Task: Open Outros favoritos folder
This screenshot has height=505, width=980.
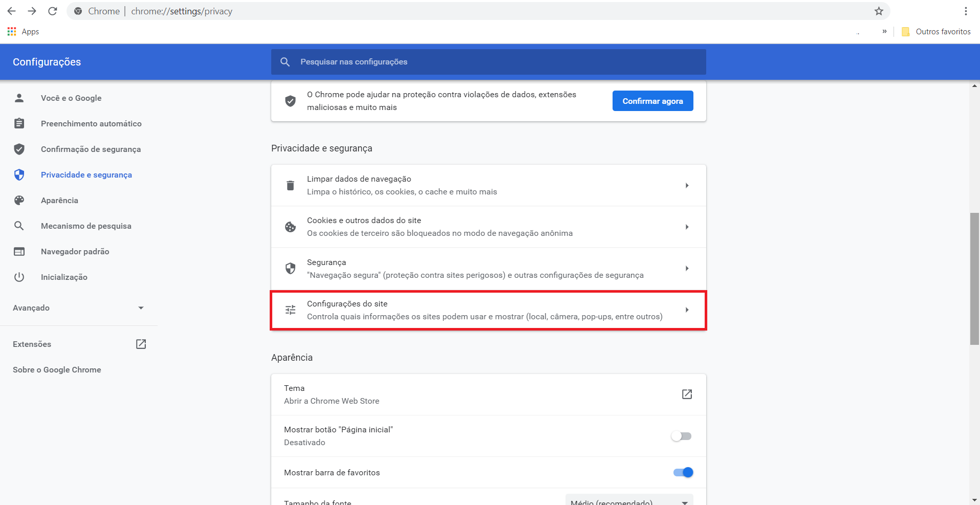Action: (x=936, y=32)
